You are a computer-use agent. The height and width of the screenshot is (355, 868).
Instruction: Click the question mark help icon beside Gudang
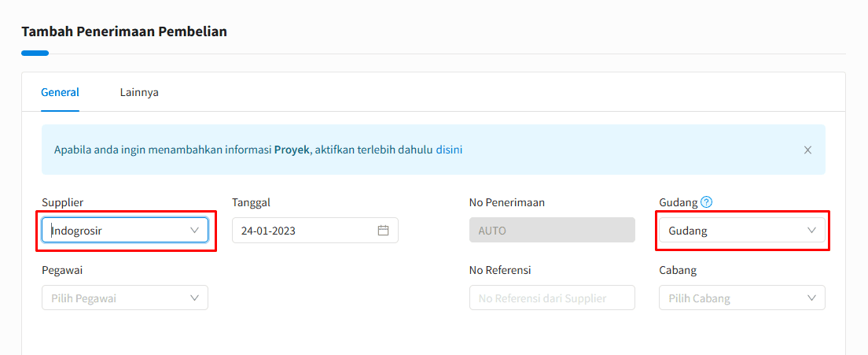pyautogui.click(x=706, y=202)
